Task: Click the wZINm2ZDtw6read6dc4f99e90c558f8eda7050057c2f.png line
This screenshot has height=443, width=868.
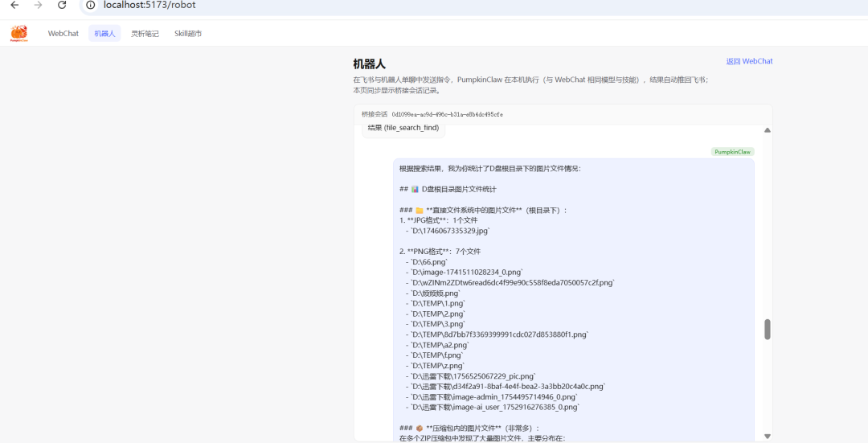Action: [510, 282]
